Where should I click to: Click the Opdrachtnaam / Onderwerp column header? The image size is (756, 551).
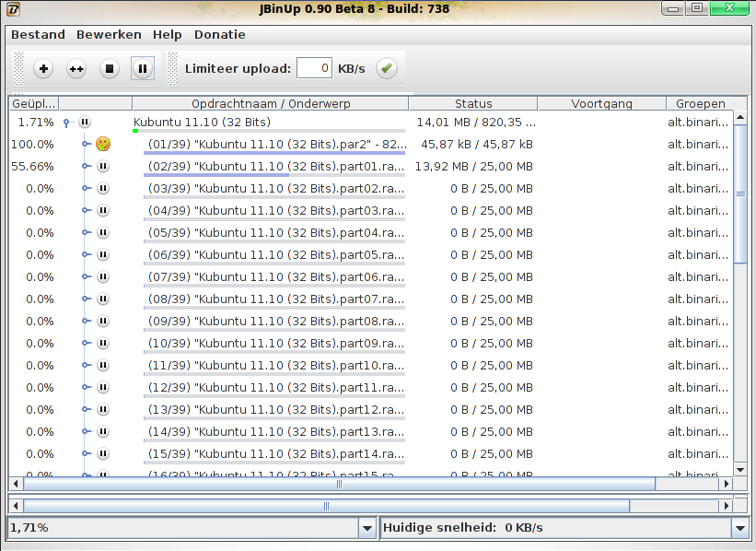[271, 103]
